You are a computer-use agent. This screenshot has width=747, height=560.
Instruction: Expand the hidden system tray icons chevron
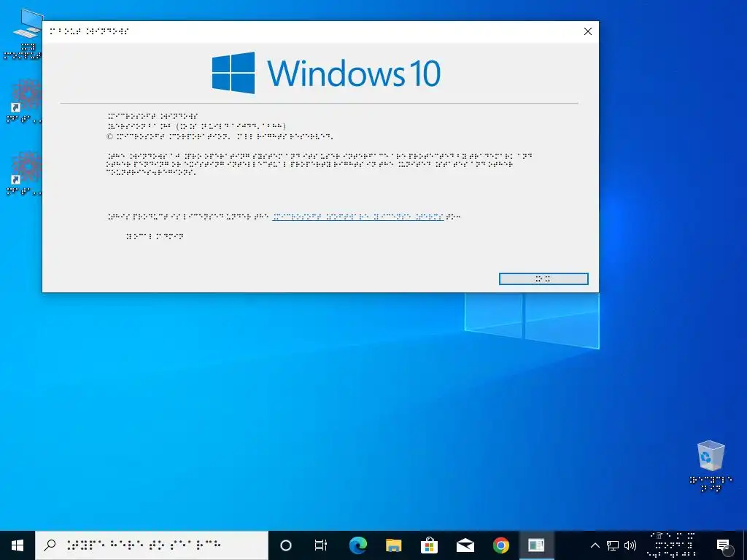point(595,545)
